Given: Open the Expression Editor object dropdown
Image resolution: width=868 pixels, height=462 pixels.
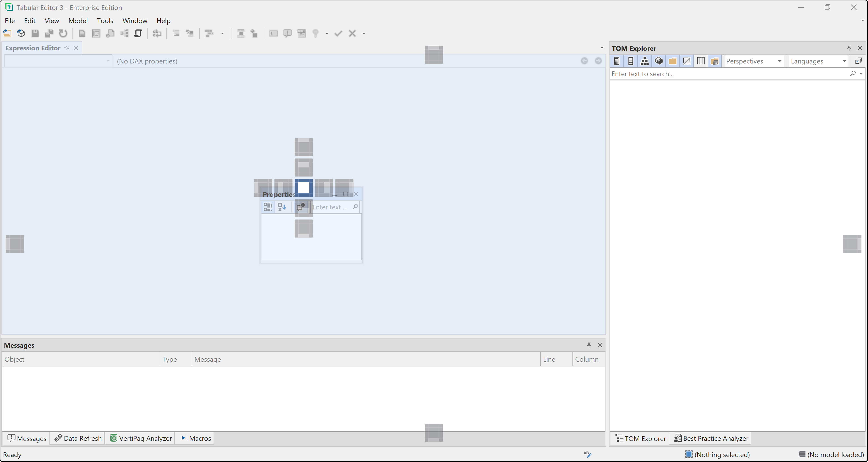Looking at the screenshot, I should point(58,61).
